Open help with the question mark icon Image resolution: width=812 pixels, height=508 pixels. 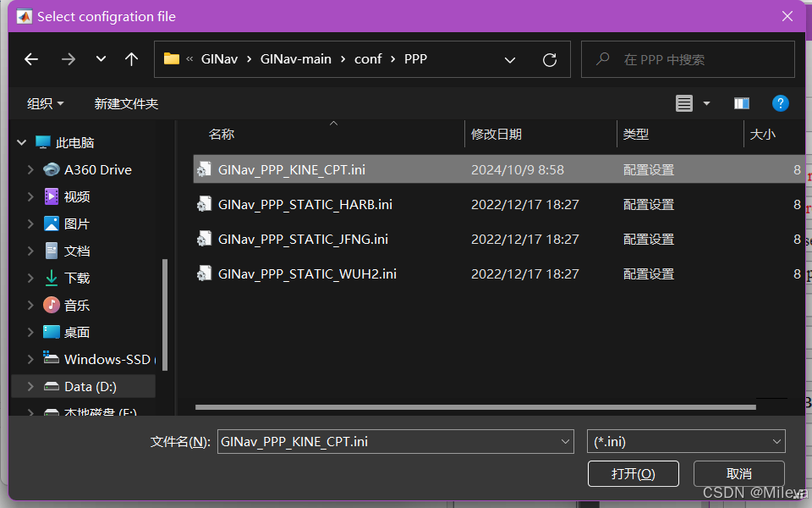pos(781,103)
